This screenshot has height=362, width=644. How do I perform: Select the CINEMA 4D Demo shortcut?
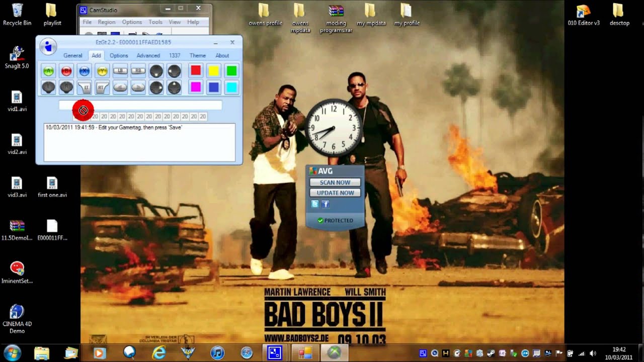(x=17, y=319)
